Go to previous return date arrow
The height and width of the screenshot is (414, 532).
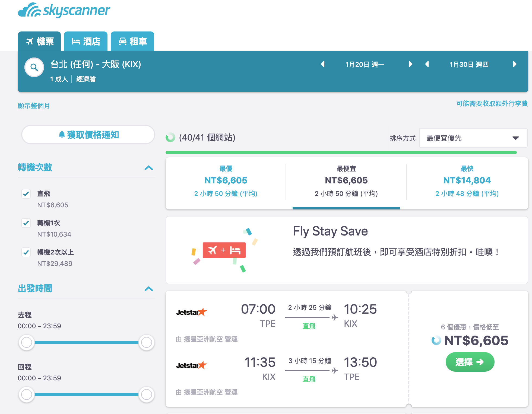point(427,64)
